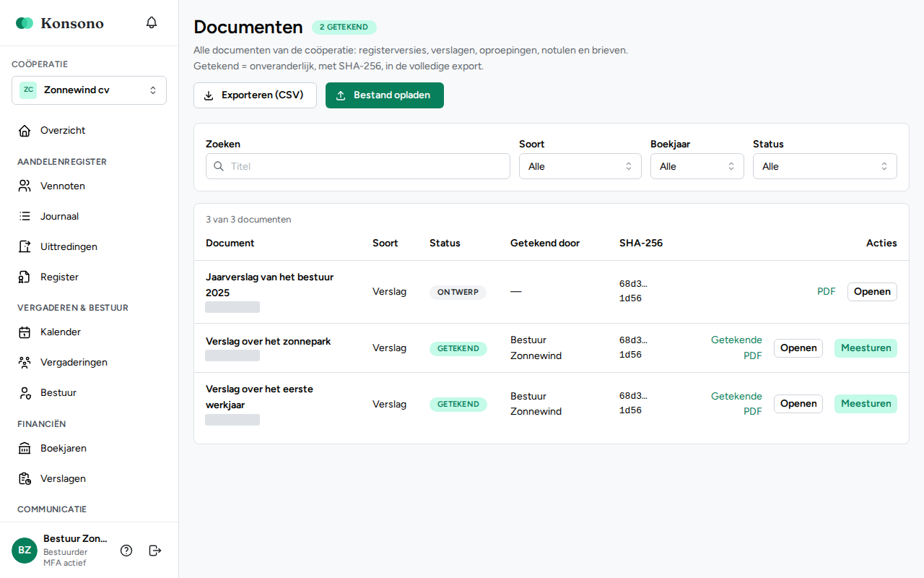Click the Getekend door column header
Screen dimensions: 924x578
click(545, 243)
